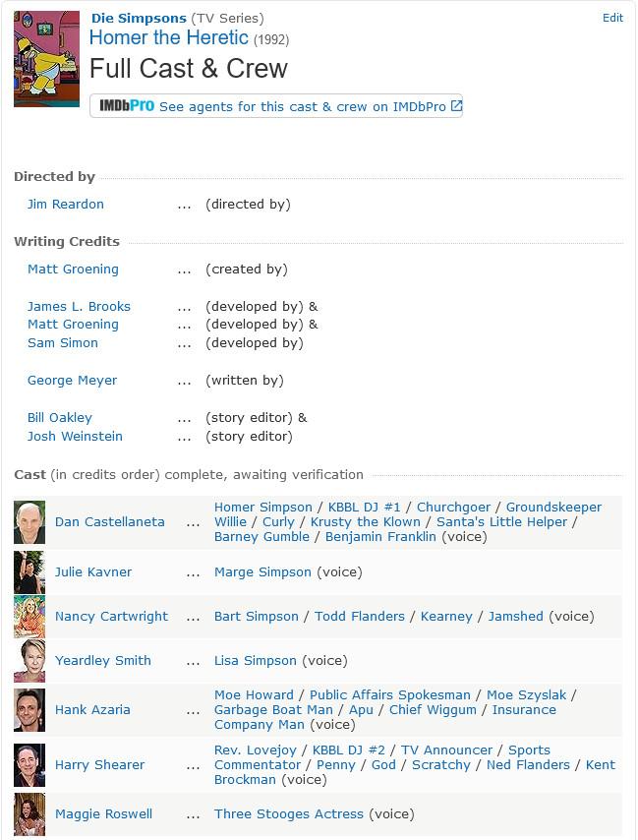Screen dimensions: 638x840
Task: Open the Marge Simpson character link
Action: tap(262, 572)
